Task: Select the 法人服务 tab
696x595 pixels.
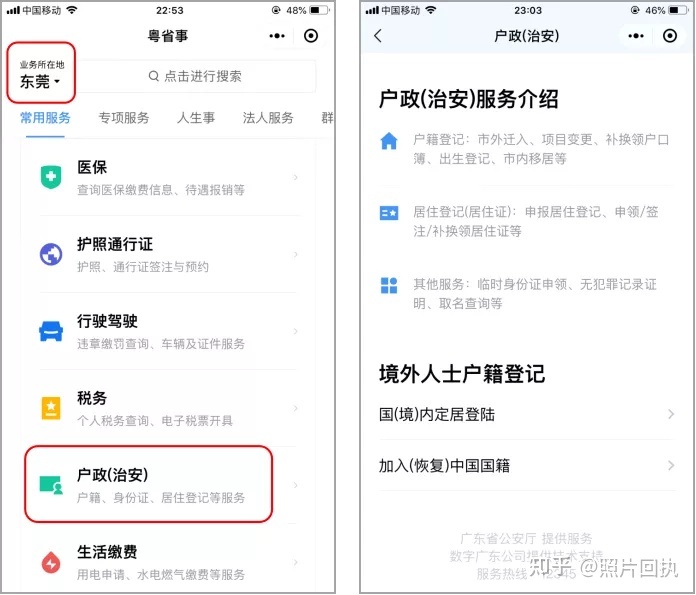Action: 268,118
